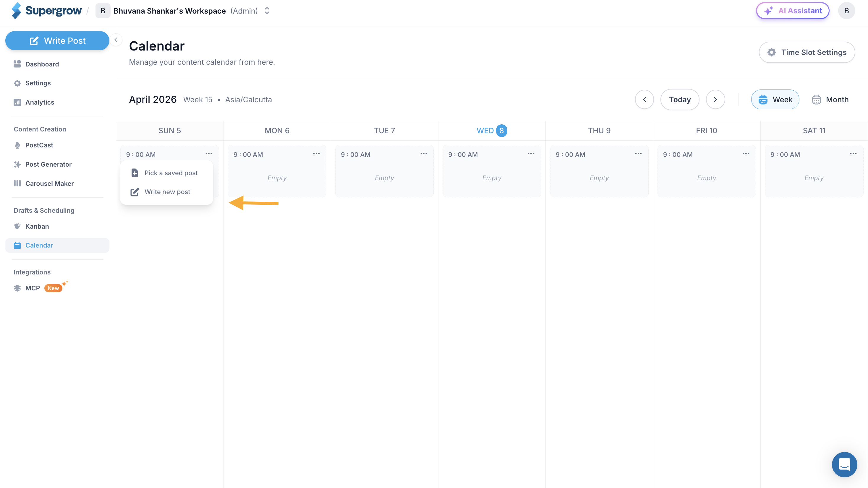Open the MON 6 slot options menu
This screenshot has width=868, height=488.
click(316, 154)
